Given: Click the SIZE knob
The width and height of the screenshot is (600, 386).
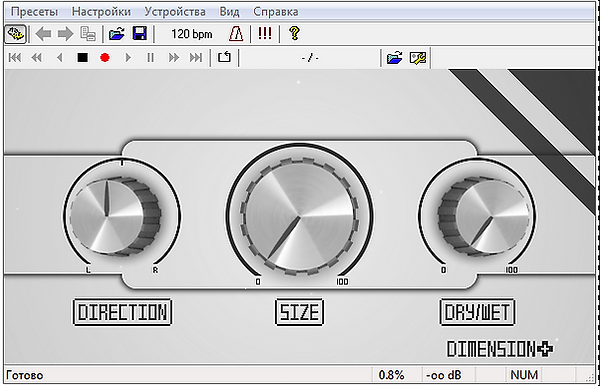Looking at the screenshot, I should click(300, 217).
